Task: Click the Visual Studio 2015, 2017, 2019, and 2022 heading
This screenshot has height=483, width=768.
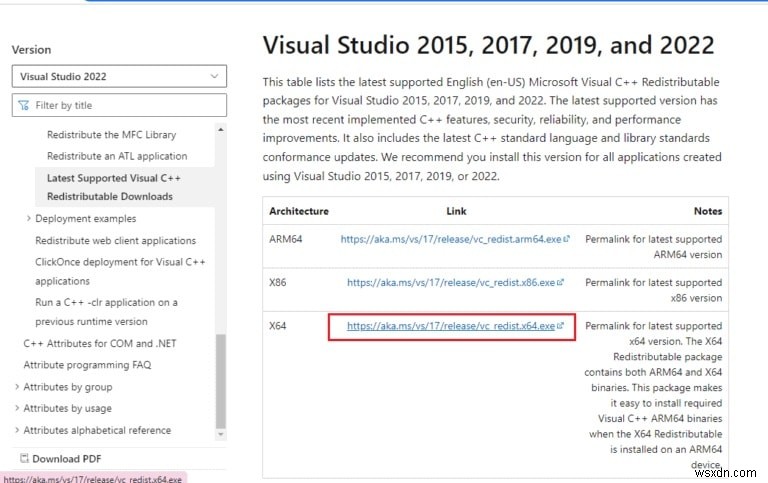Action: click(488, 45)
